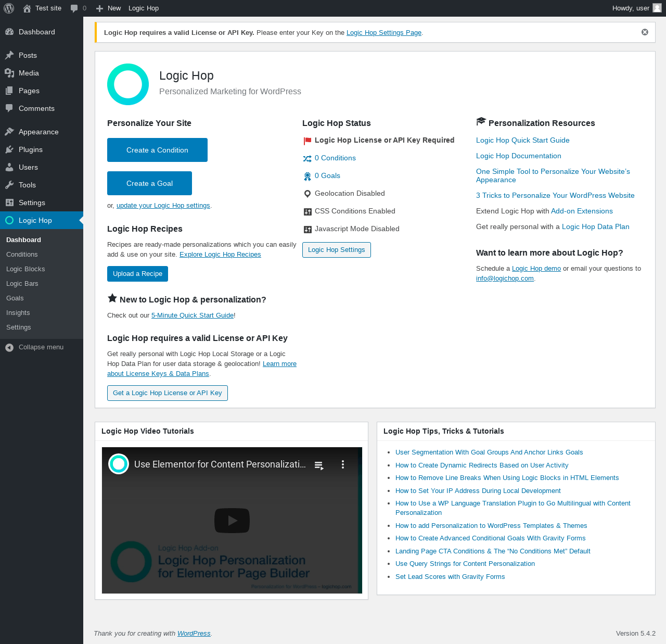The height and width of the screenshot is (644, 666).
Task: Click the Collapse menu arrow icon
Action: point(9,347)
